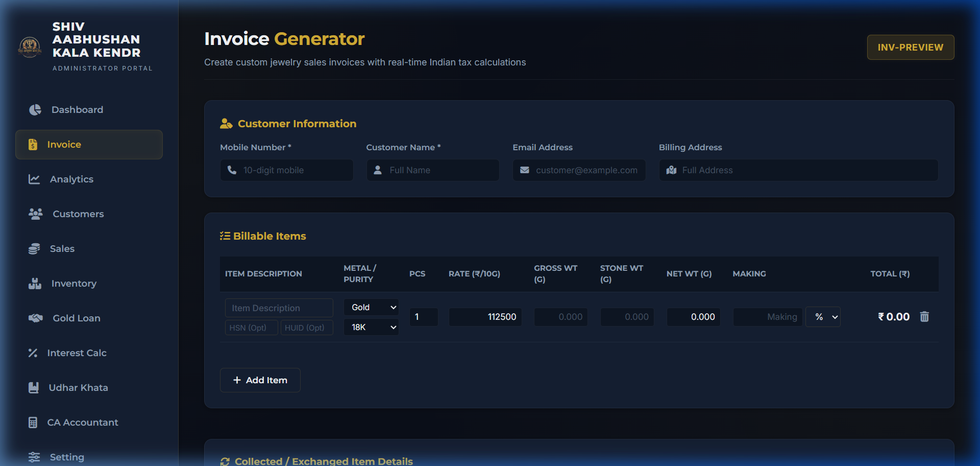This screenshot has height=466, width=980.
Task: Select Invoice in the sidebar
Action: pos(89,145)
